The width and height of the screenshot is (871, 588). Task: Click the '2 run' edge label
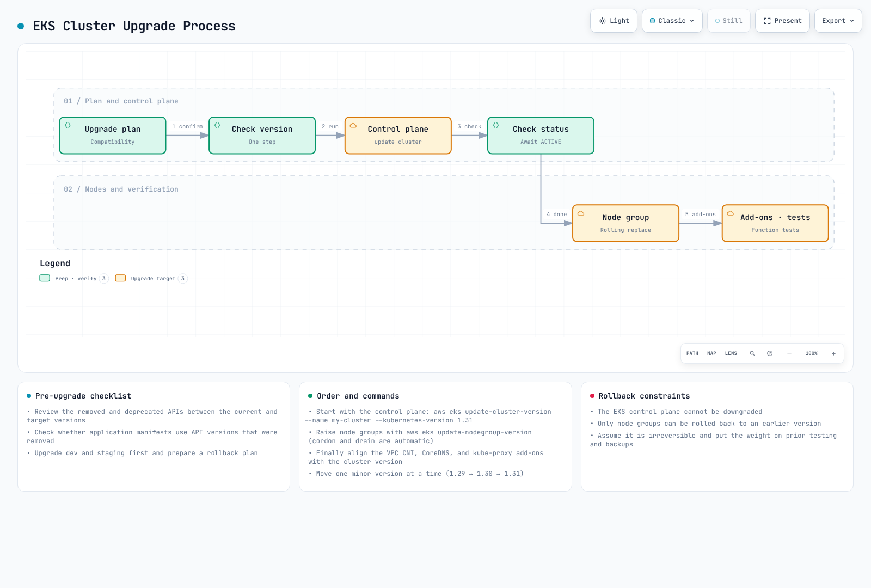point(330,126)
